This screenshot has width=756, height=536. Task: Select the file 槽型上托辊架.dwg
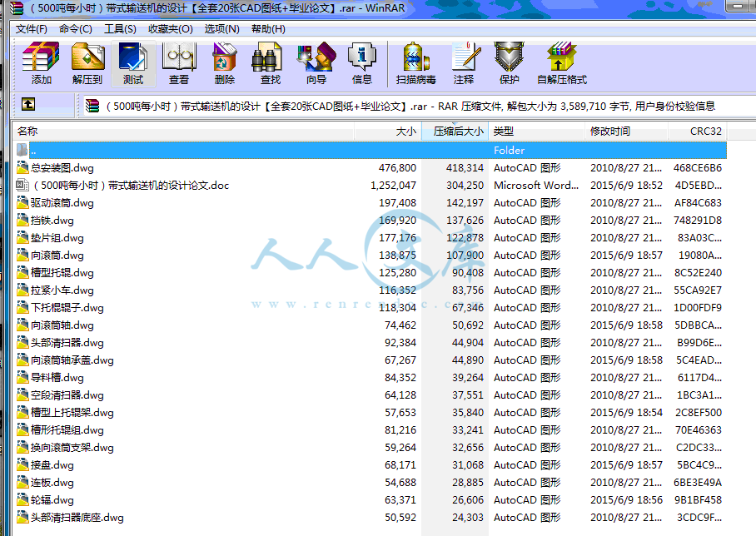pyautogui.click(x=72, y=412)
